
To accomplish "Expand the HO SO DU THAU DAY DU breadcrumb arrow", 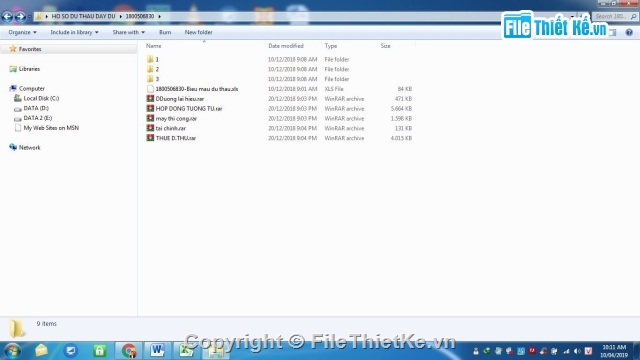I will (x=120, y=16).
